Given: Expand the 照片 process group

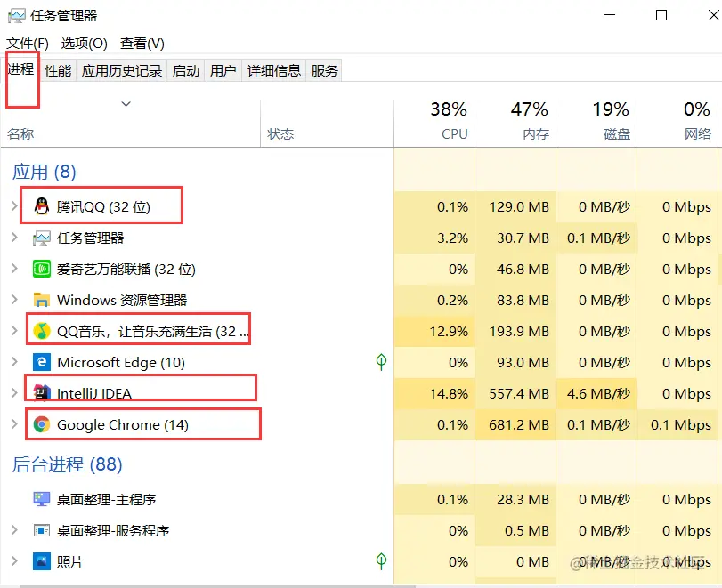Looking at the screenshot, I should pos(15,560).
